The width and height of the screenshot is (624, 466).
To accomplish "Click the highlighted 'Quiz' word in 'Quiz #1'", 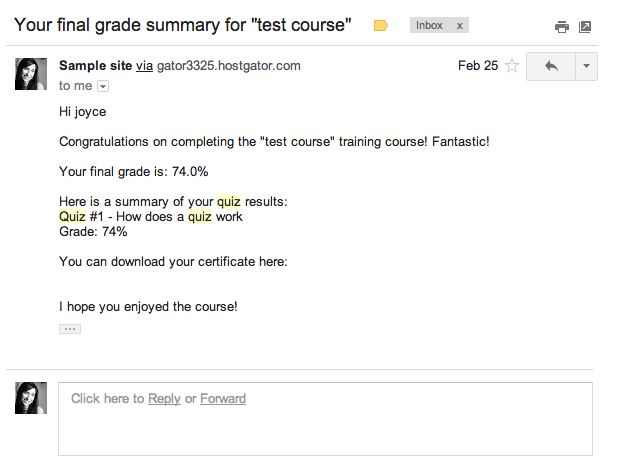I will point(72,216).
